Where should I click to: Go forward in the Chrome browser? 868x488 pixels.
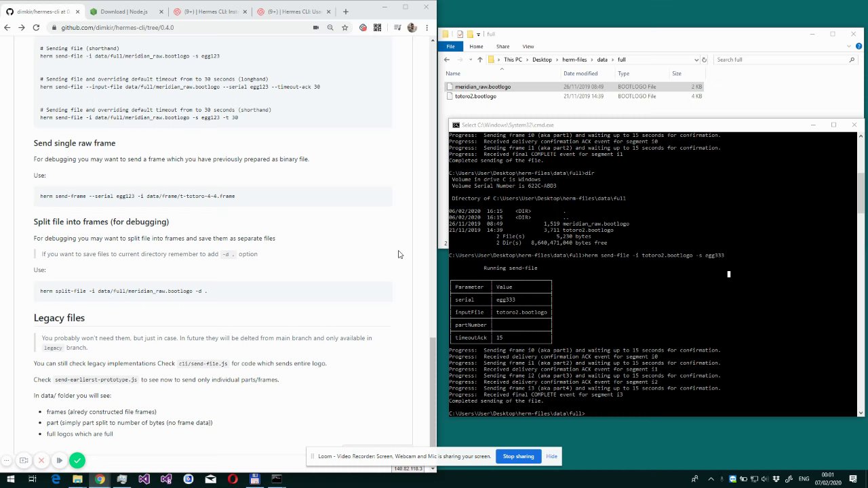pyautogui.click(x=21, y=27)
